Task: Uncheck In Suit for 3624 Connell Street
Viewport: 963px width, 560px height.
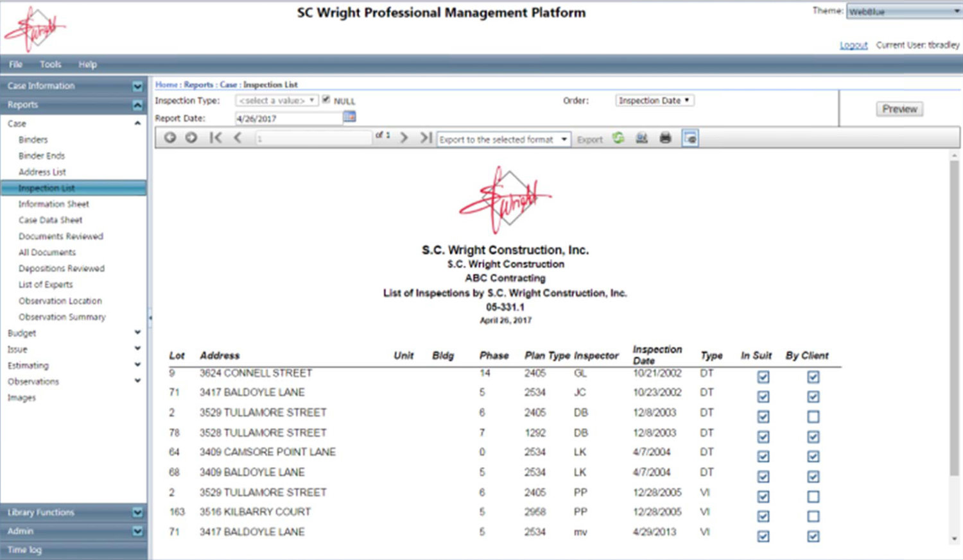Action: tap(763, 377)
